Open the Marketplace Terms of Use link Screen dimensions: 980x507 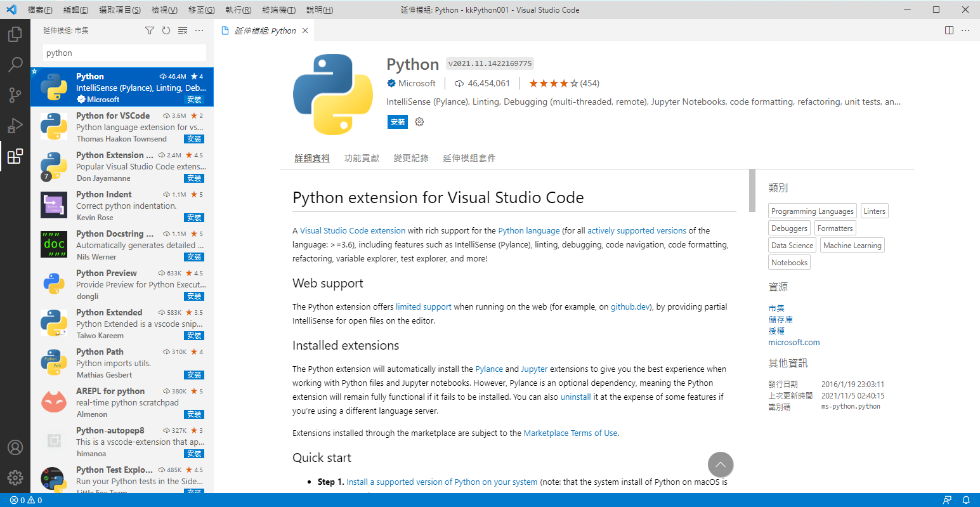570,433
